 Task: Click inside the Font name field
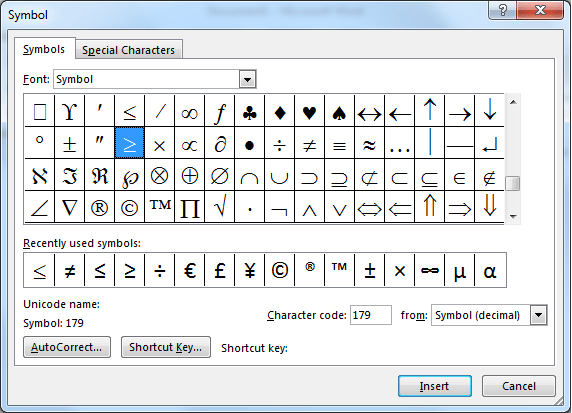point(146,79)
